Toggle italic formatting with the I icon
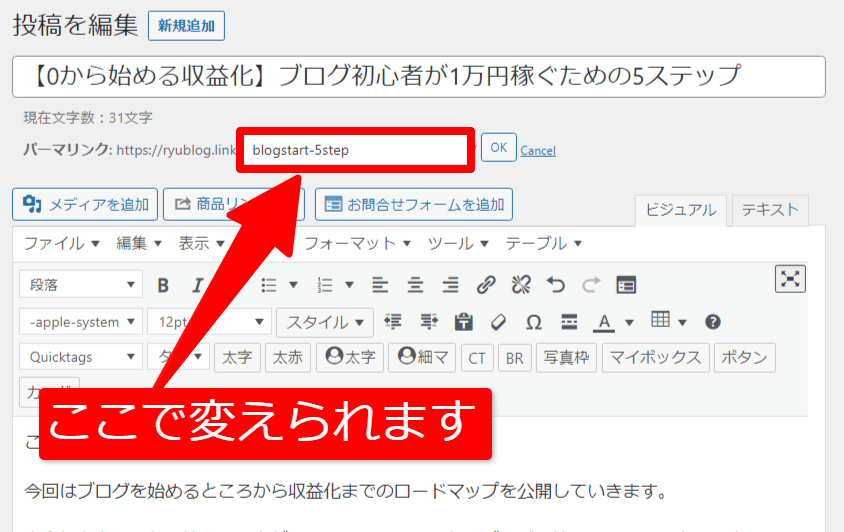This screenshot has height=532, width=844. point(198,285)
